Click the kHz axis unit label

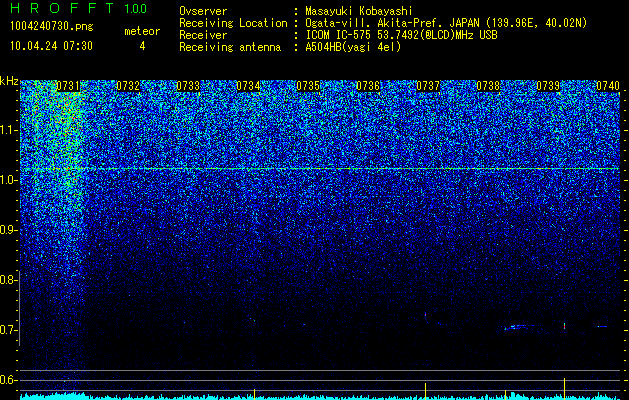[9, 81]
